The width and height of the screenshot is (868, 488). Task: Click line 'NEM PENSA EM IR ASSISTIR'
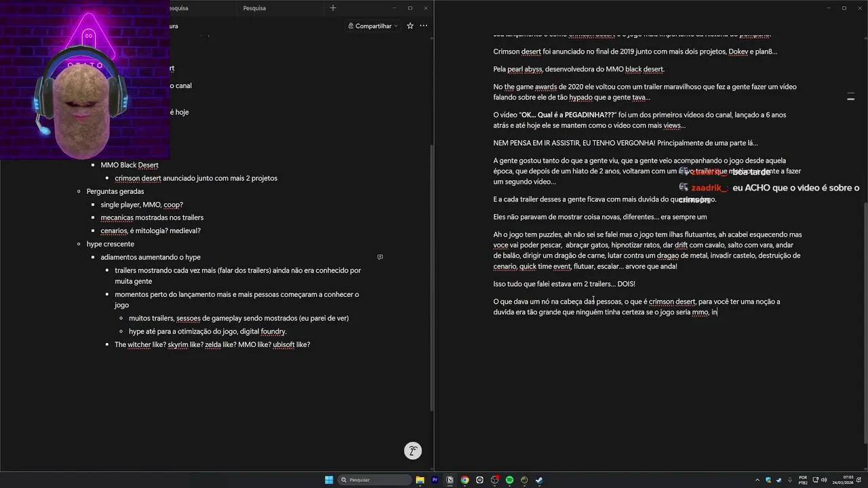pos(625,143)
